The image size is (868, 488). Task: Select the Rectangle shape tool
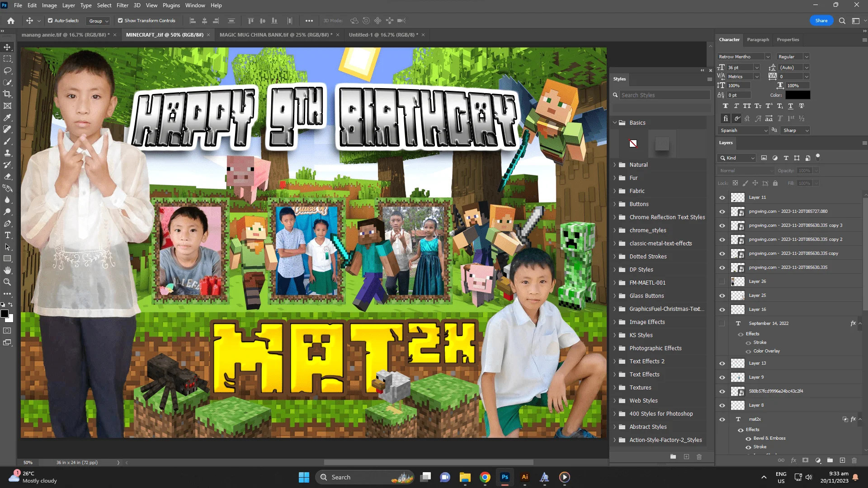7,258
